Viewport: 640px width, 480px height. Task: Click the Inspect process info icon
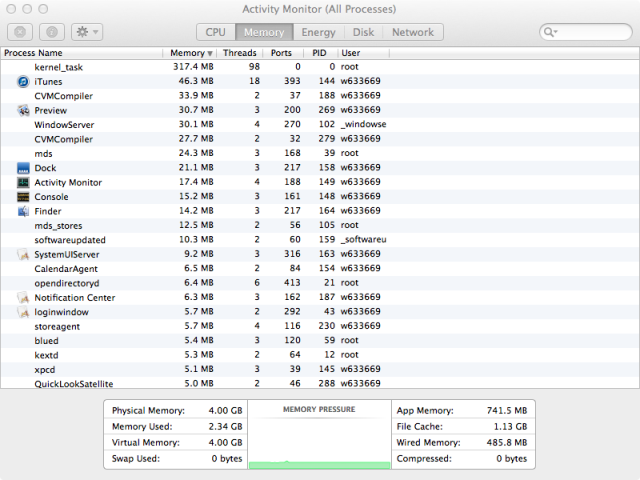coord(52,32)
